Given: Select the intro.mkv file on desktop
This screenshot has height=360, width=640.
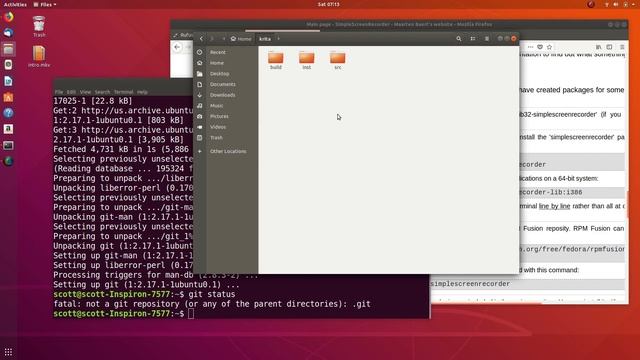Looking at the screenshot, I should (39, 56).
